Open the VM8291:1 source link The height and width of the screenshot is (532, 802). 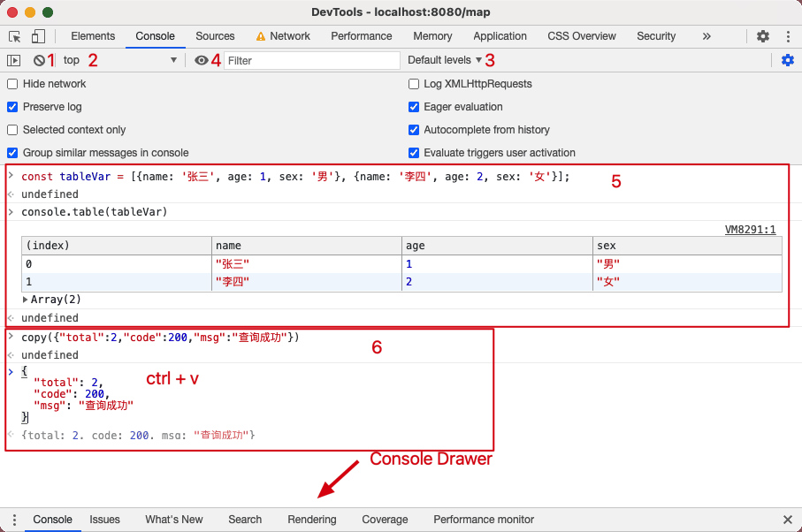(x=750, y=230)
